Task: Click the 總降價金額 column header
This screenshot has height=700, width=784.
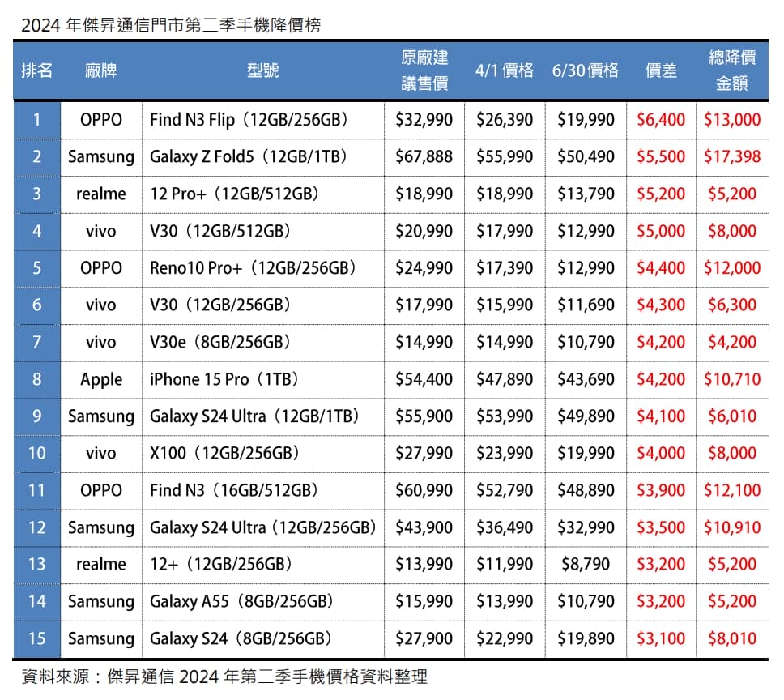Action: pyautogui.click(x=732, y=70)
